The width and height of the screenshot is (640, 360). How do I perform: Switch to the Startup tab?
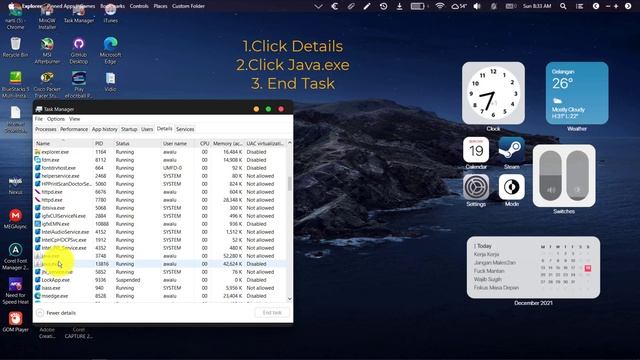click(129, 129)
